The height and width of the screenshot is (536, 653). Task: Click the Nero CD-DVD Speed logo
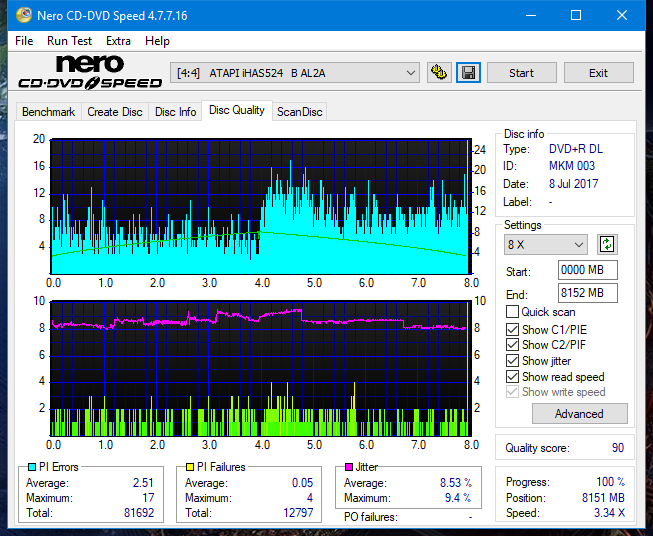90,72
